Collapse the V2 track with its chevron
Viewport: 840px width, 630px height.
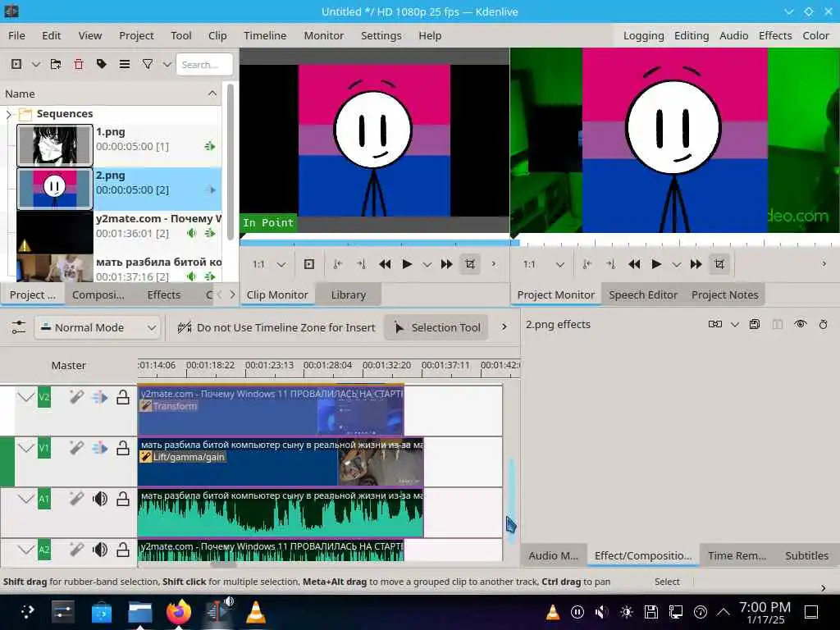tap(25, 397)
